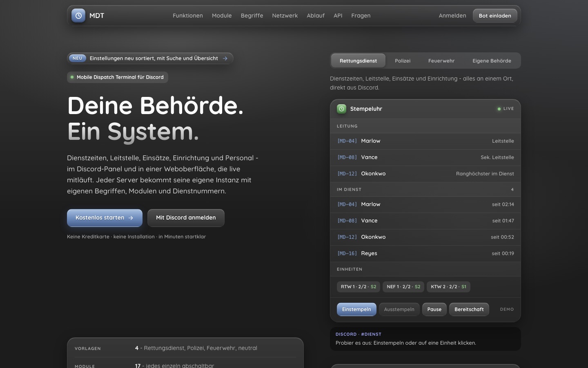
Task: Click the Anmelden link
Action: click(x=452, y=16)
